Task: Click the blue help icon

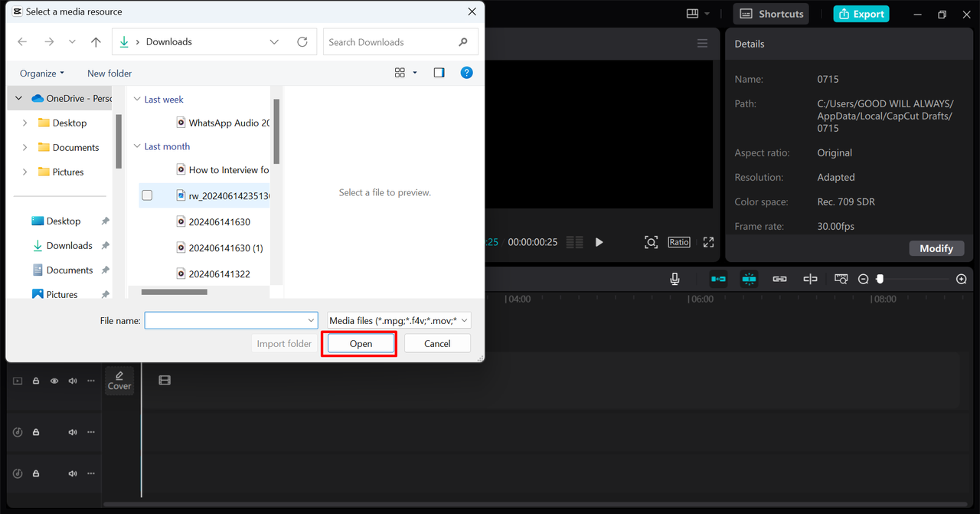Action: (466, 73)
